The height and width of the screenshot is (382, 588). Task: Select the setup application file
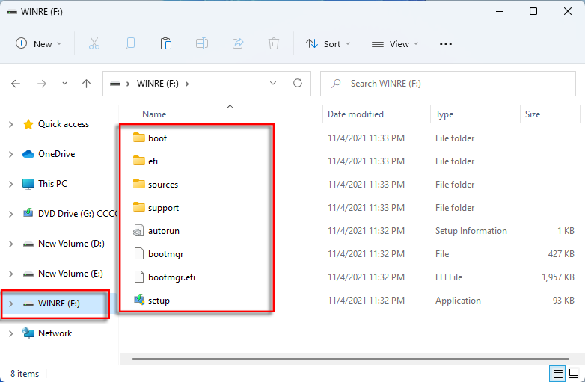pyautogui.click(x=159, y=301)
